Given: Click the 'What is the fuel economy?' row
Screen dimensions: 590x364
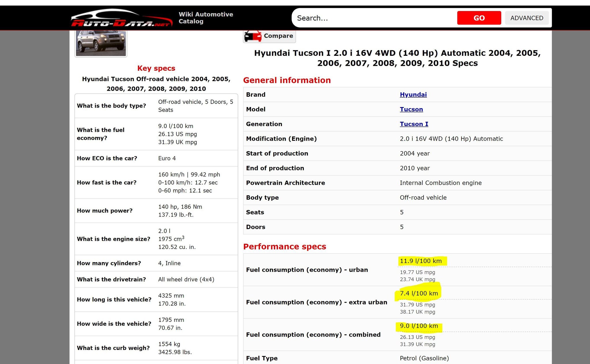Looking at the screenshot, I should coord(156,134).
